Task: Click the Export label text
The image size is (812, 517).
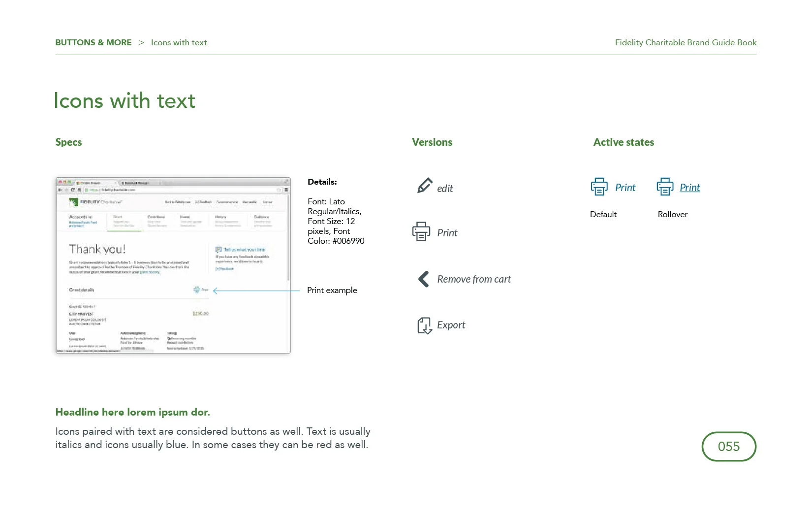Action: pyautogui.click(x=451, y=325)
